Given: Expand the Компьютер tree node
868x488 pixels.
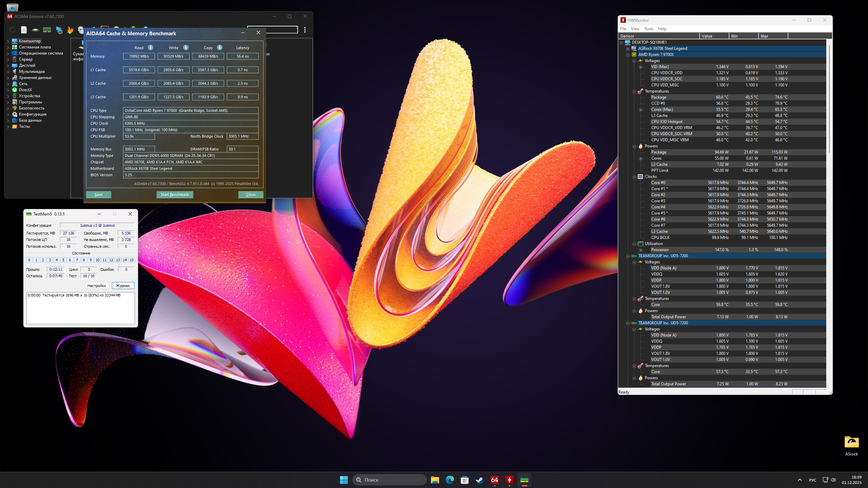Looking at the screenshot, I should [x=8, y=41].
